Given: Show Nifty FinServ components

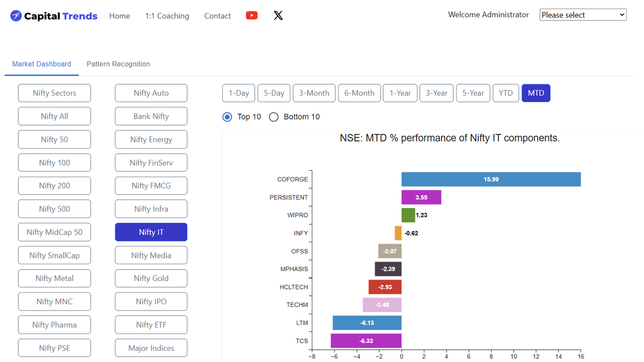Looking at the screenshot, I should (151, 163).
